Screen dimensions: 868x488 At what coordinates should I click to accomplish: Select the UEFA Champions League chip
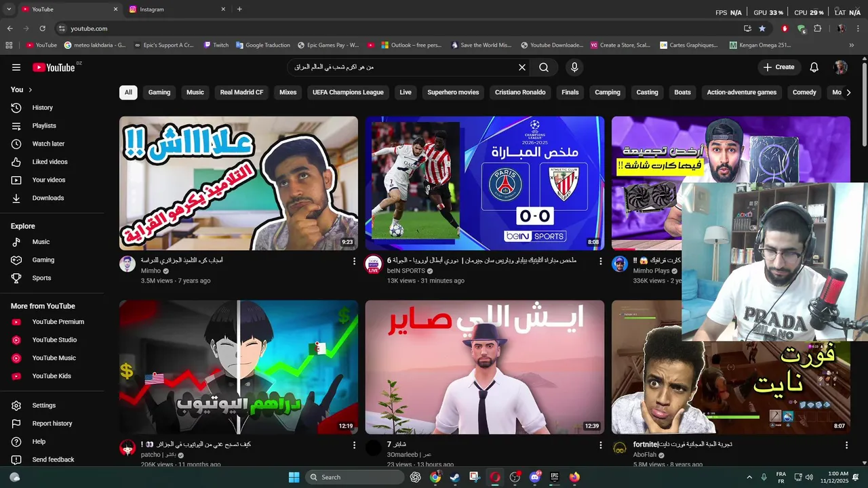[x=348, y=92]
